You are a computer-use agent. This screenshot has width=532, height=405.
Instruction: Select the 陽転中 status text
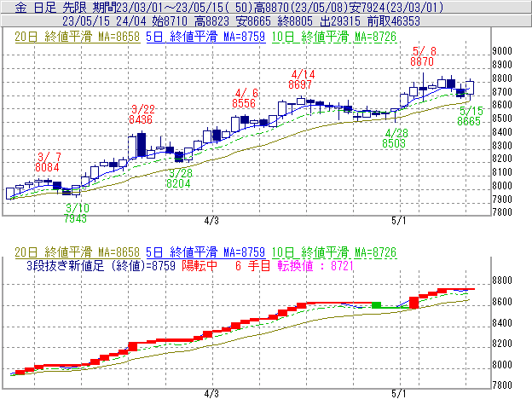pos(200,266)
